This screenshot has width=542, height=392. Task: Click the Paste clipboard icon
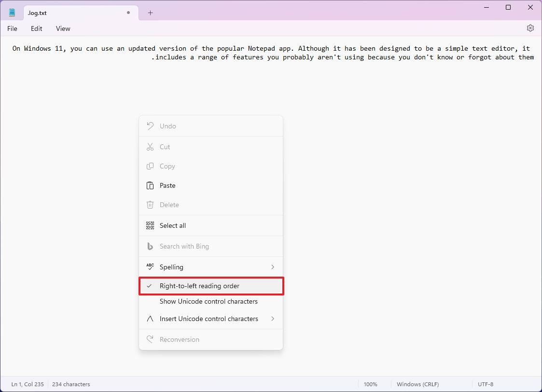click(150, 185)
